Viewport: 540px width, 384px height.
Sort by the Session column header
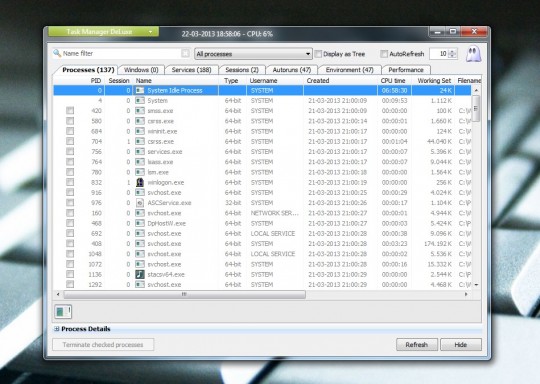click(x=118, y=81)
